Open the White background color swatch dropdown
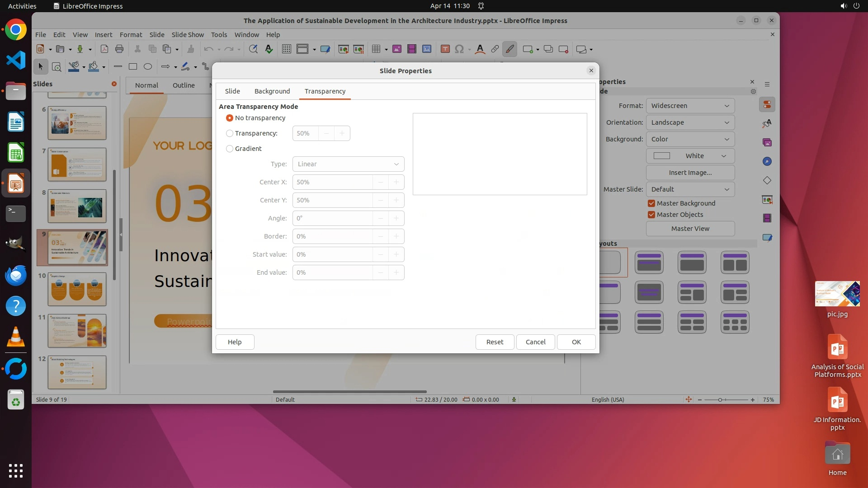Screen dimensions: 868x488 (690, 156)
